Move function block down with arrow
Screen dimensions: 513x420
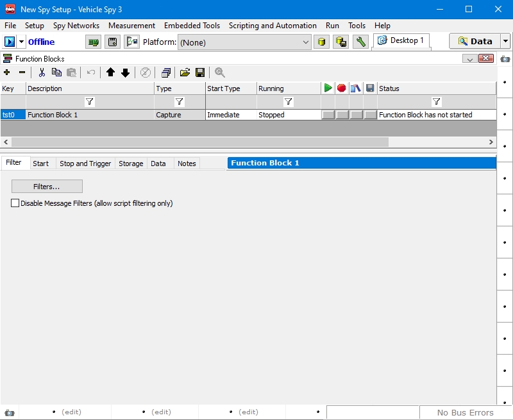click(125, 72)
